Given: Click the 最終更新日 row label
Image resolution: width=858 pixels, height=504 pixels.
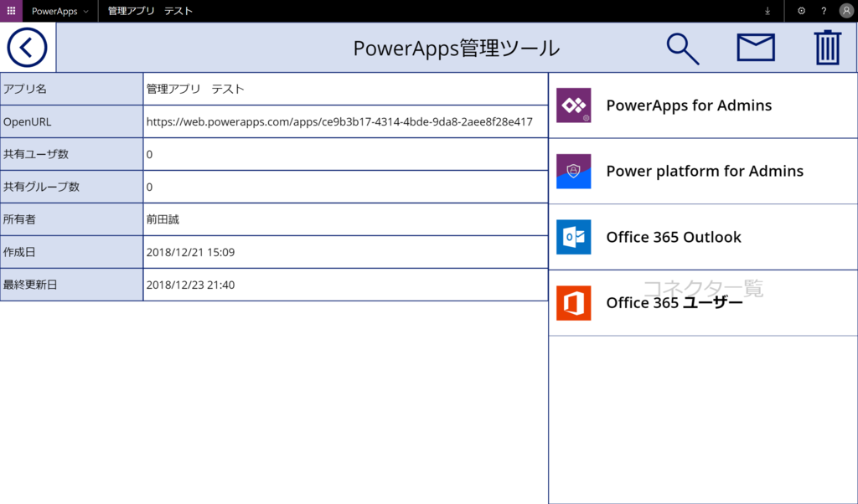Looking at the screenshot, I should pyautogui.click(x=31, y=285).
